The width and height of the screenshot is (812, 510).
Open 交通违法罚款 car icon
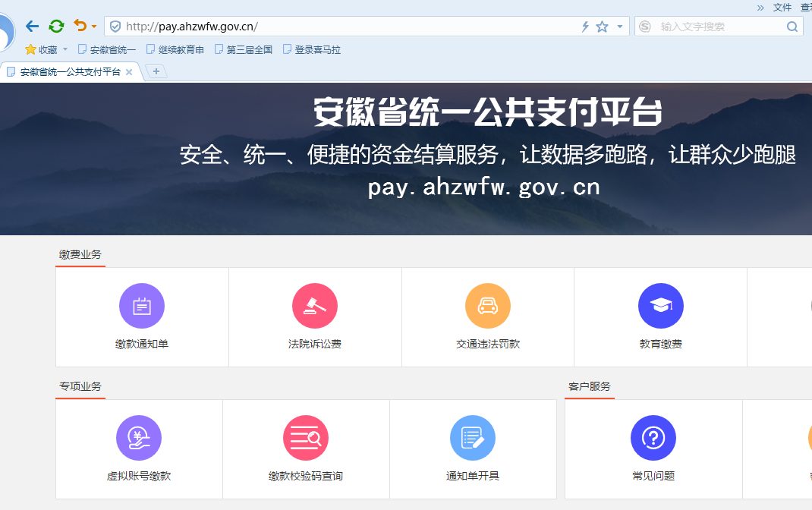[487, 306]
